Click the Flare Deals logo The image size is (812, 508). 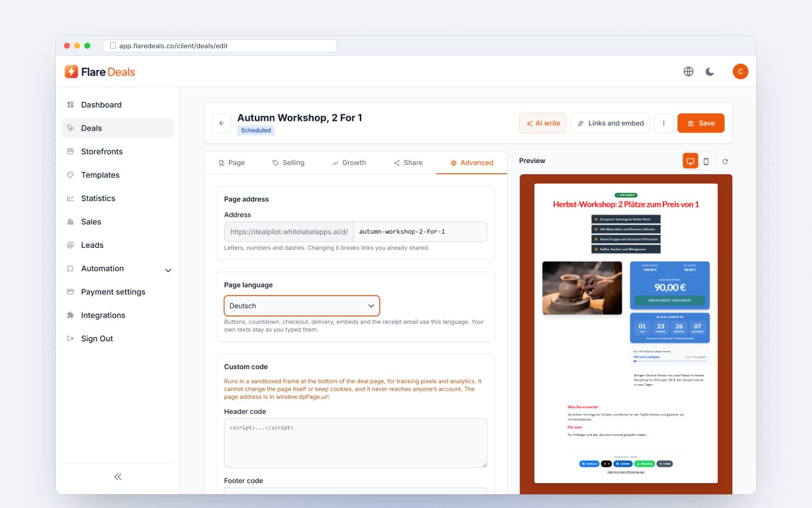click(x=100, y=72)
